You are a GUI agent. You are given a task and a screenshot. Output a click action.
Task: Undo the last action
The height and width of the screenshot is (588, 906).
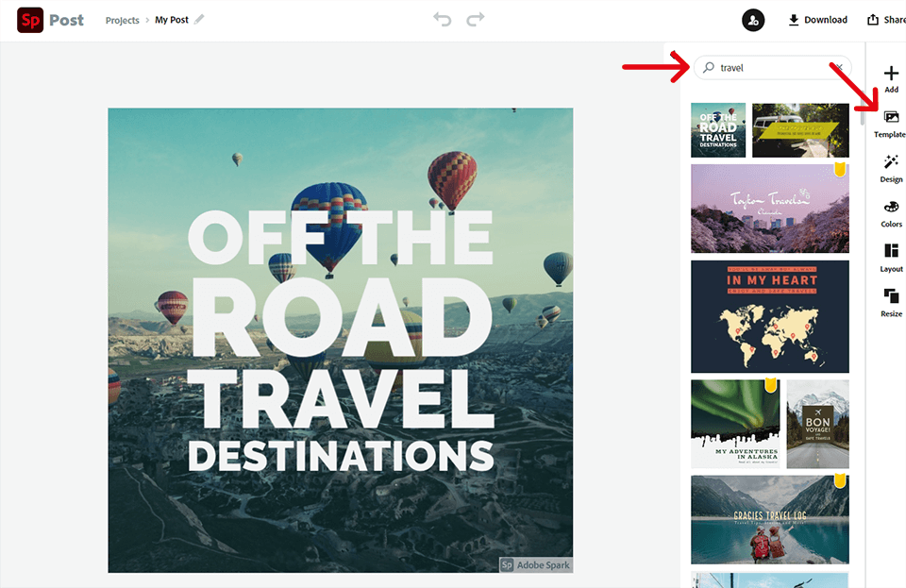point(442,20)
